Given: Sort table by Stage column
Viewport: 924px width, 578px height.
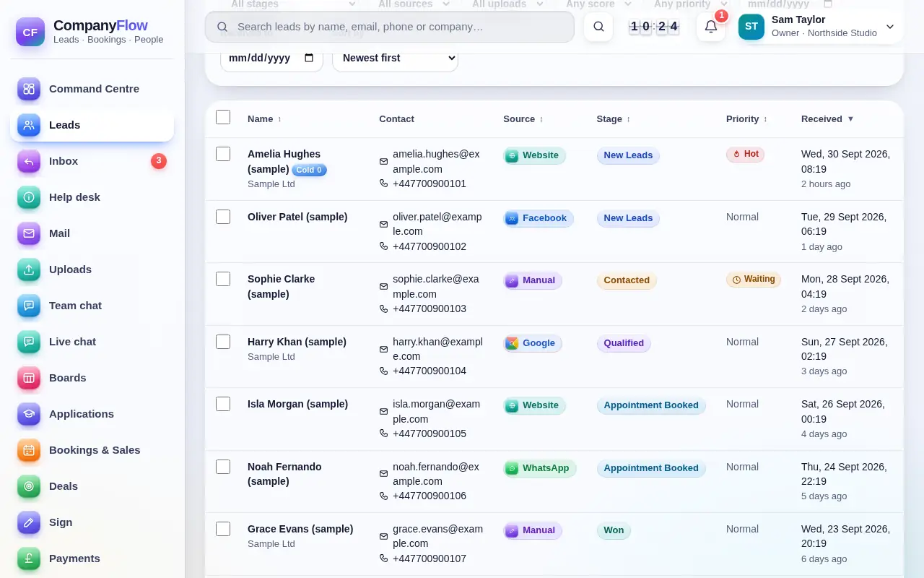Looking at the screenshot, I should (613, 119).
